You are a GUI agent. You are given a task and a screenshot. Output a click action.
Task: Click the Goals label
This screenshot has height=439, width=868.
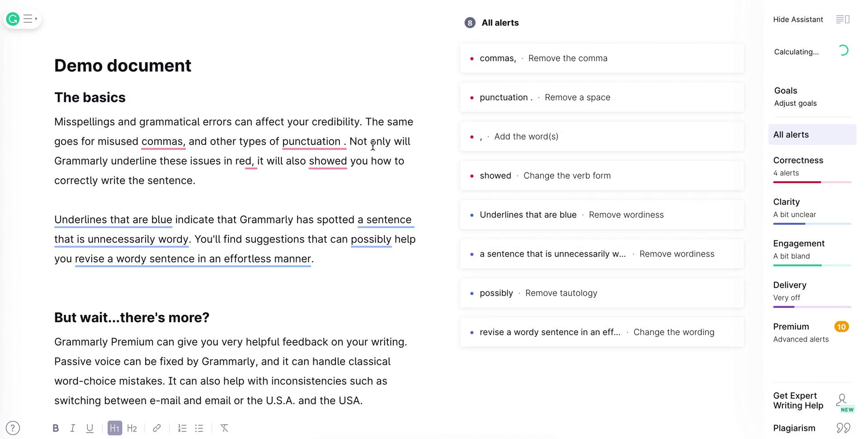pos(786,91)
